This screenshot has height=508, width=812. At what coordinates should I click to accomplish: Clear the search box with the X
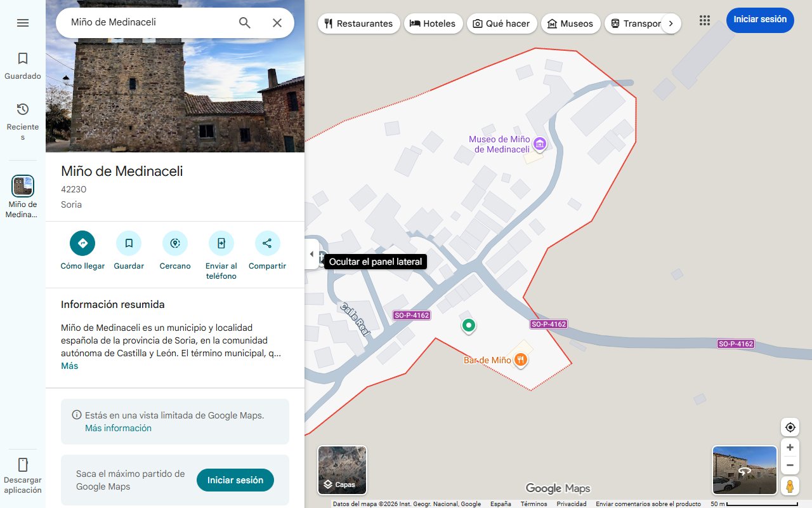[277, 22]
